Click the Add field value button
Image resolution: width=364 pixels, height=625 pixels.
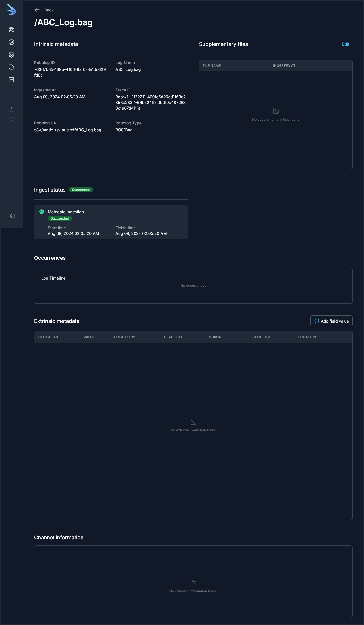tap(331, 321)
